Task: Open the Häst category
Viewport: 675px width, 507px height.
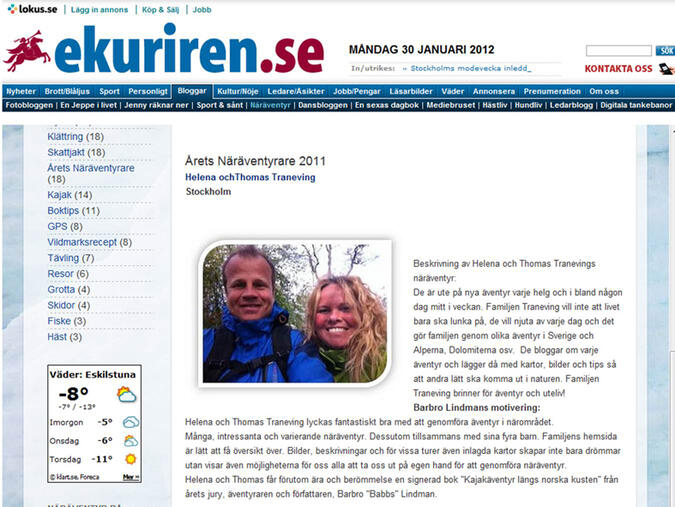Action: pos(57,337)
